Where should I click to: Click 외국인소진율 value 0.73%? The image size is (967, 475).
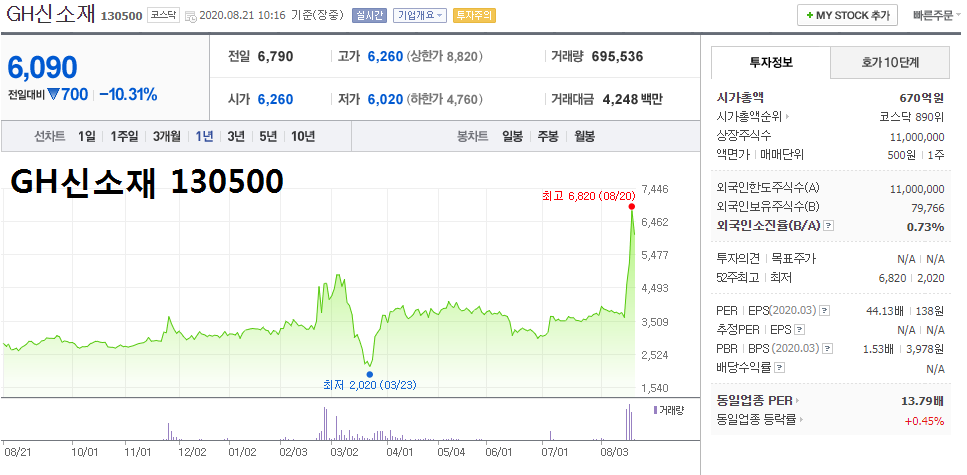(925, 227)
